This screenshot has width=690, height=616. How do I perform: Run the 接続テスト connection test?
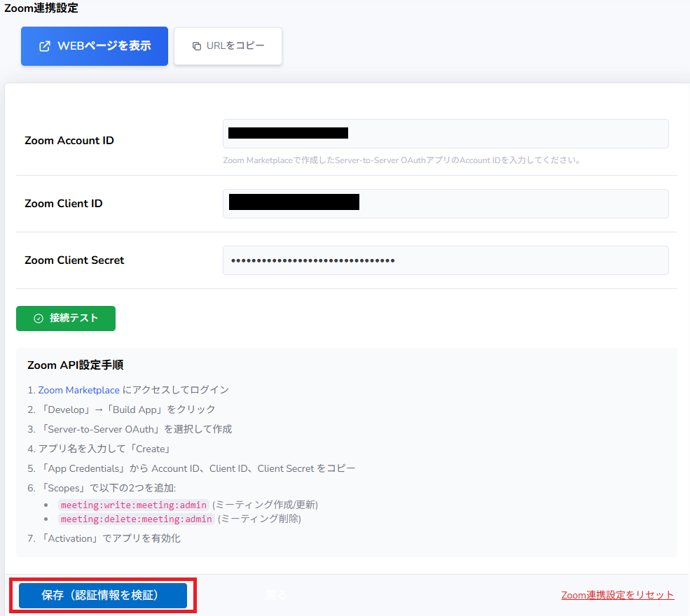point(66,318)
